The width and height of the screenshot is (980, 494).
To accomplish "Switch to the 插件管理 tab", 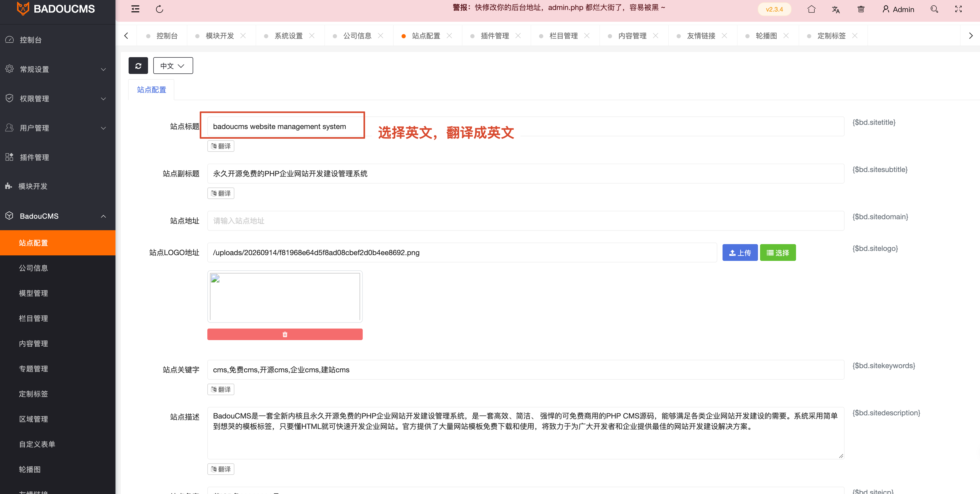I will 494,36.
